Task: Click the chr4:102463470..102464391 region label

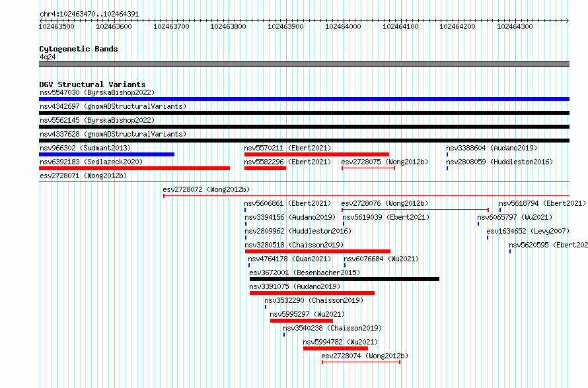Action: [89, 14]
